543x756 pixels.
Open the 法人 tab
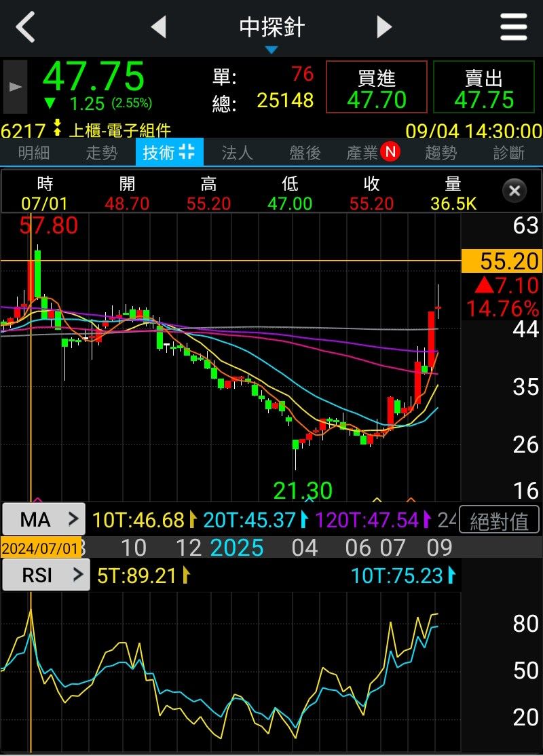click(x=237, y=153)
